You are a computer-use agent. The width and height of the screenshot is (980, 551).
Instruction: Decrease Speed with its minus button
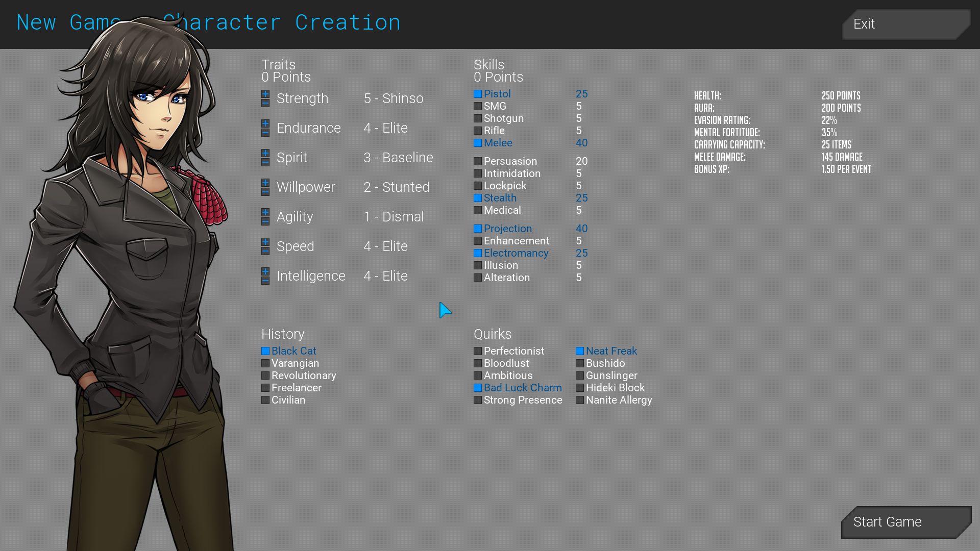[x=265, y=251]
